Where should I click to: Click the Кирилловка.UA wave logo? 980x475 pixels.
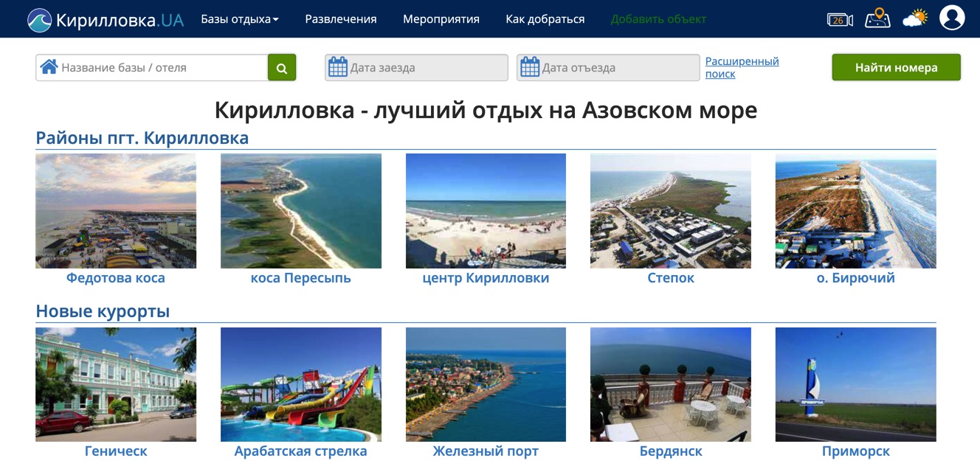pos(39,19)
